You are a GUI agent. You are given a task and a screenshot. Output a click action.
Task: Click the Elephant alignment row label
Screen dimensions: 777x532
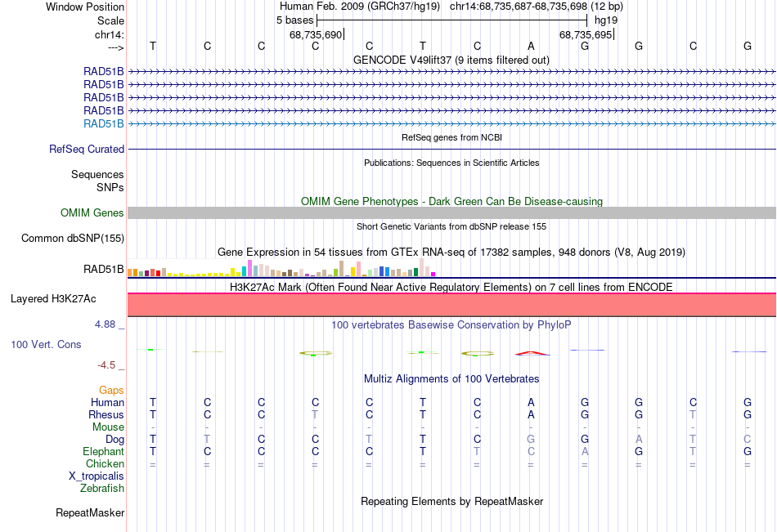(x=103, y=452)
